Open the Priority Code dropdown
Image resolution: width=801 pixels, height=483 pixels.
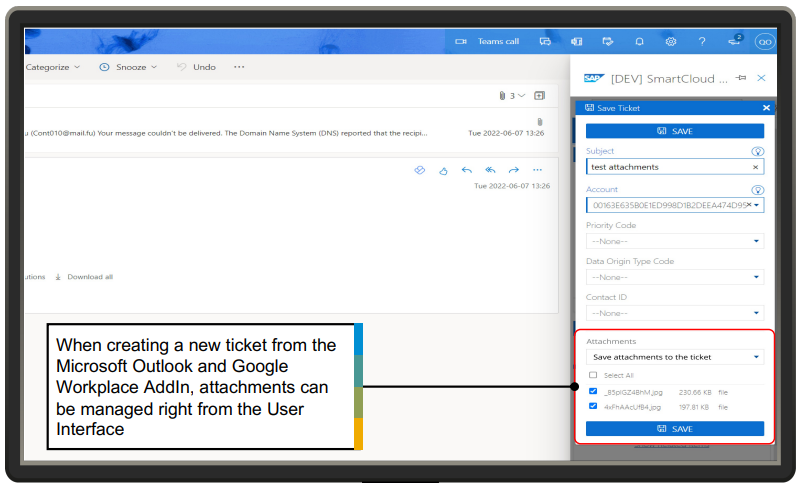675,241
